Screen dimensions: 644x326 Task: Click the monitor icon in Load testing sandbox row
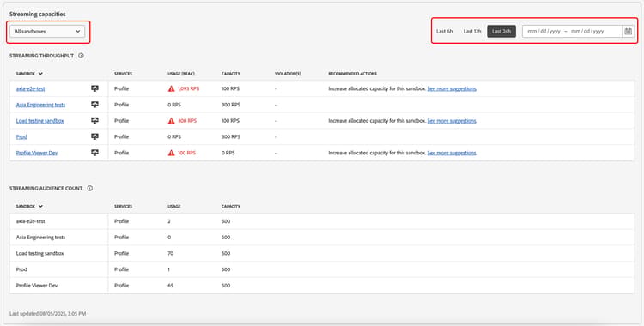point(94,120)
